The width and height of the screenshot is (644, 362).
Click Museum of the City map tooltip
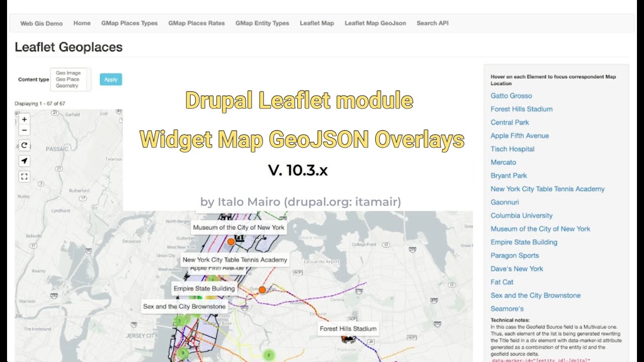coord(239,227)
